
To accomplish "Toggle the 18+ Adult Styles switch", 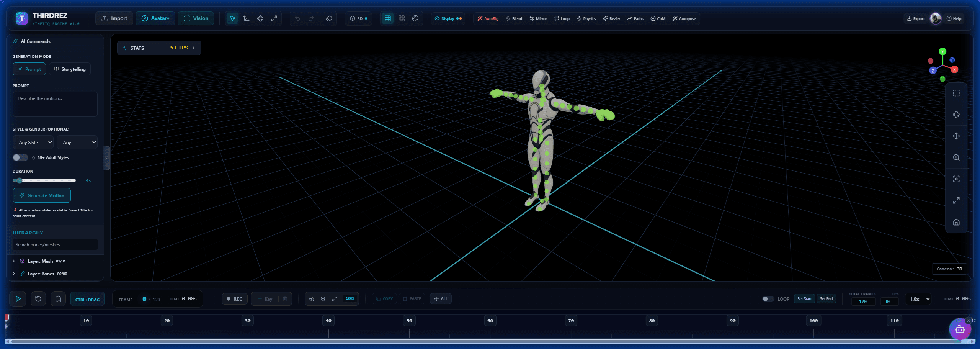I will (20, 157).
